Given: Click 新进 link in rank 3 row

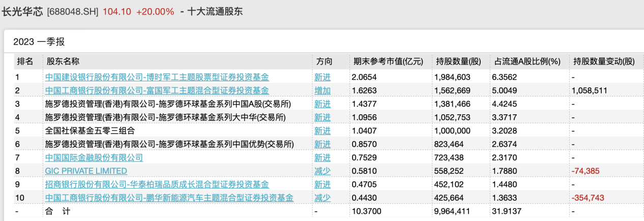Looking at the screenshot, I should (323, 104).
